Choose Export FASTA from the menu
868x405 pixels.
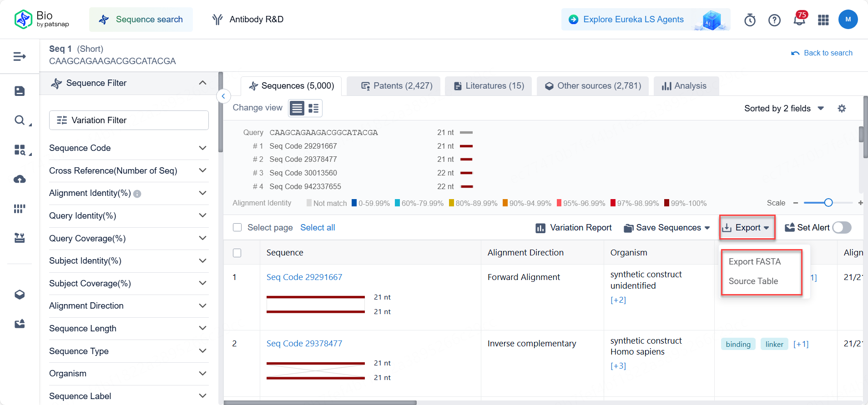(755, 261)
